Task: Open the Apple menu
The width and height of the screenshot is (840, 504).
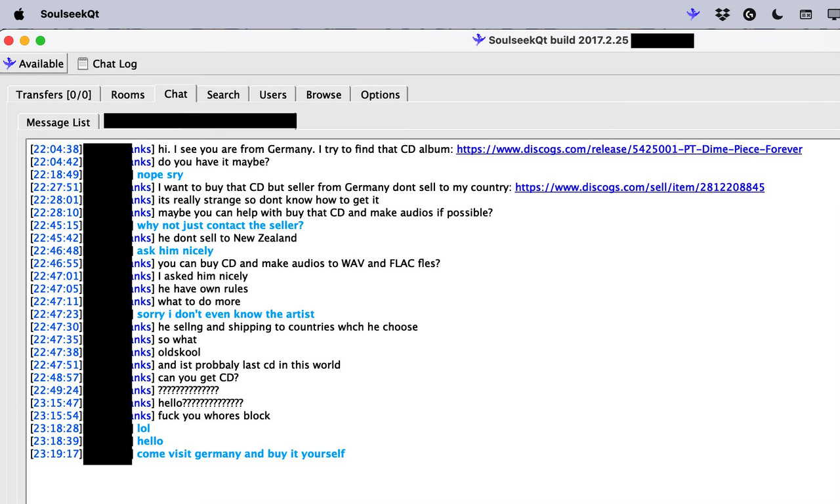Action: [x=18, y=14]
